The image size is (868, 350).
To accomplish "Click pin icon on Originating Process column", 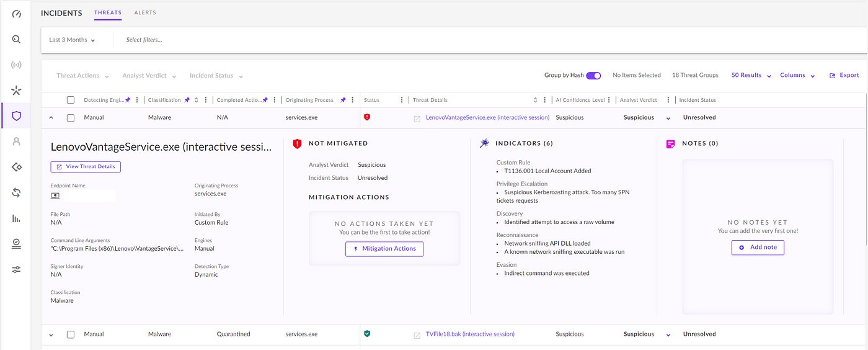I will (x=343, y=100).
